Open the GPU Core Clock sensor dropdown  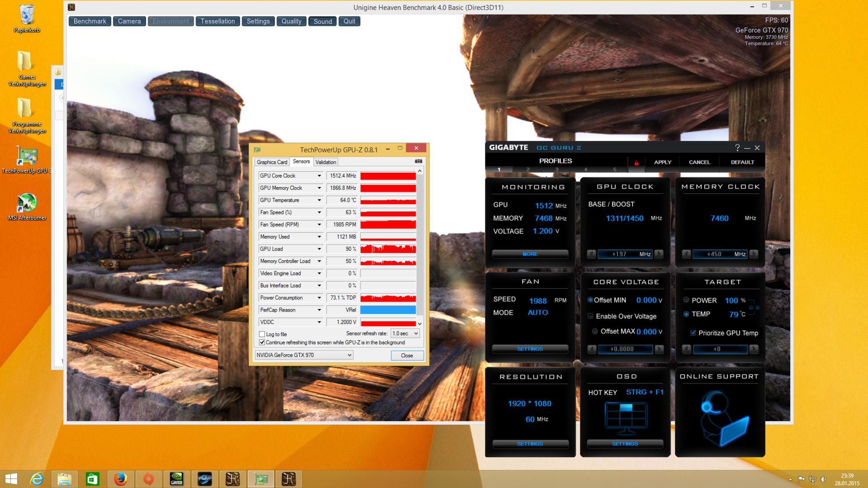pyautogui.click(x=319, y=176)
